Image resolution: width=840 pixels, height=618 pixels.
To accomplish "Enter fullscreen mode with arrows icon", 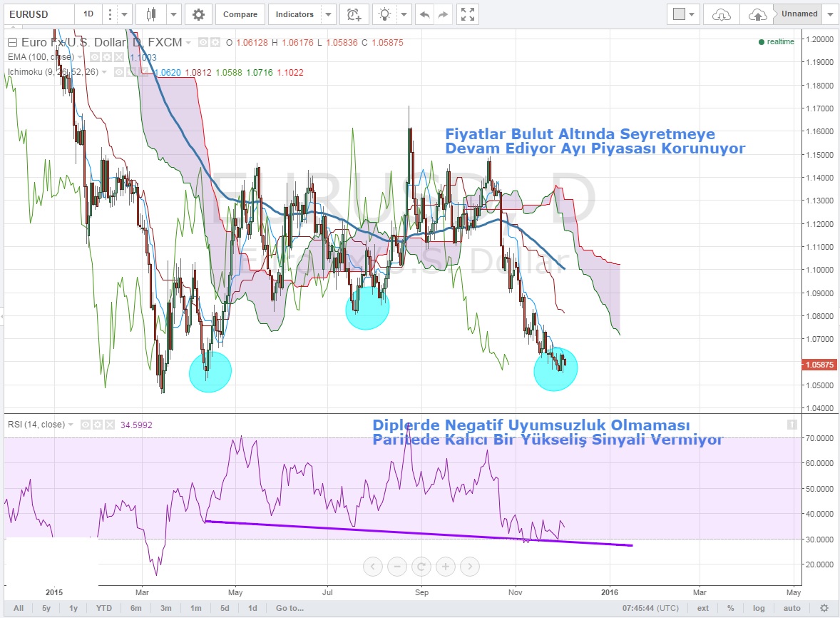I will pyautogui.click(x=467, y=14).
